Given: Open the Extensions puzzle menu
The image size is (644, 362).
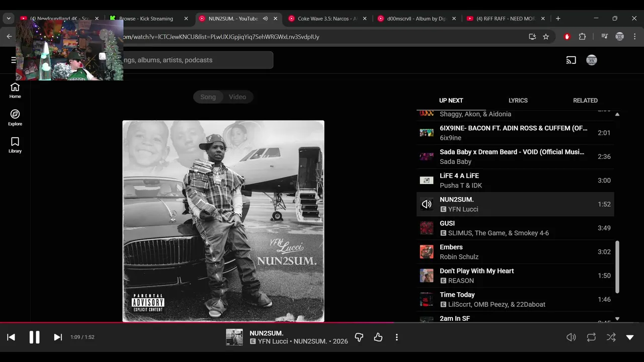Looking at the screenshot, I should [583, 37].
